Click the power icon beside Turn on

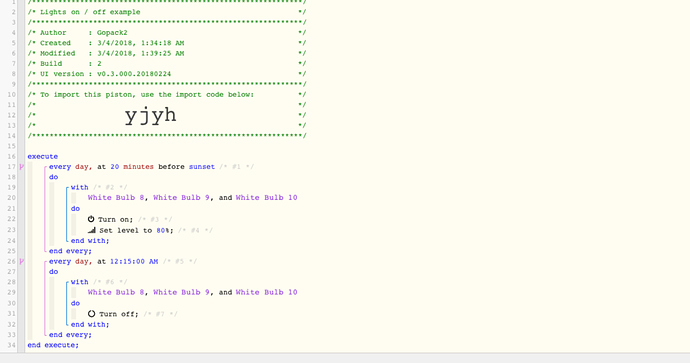91,219
